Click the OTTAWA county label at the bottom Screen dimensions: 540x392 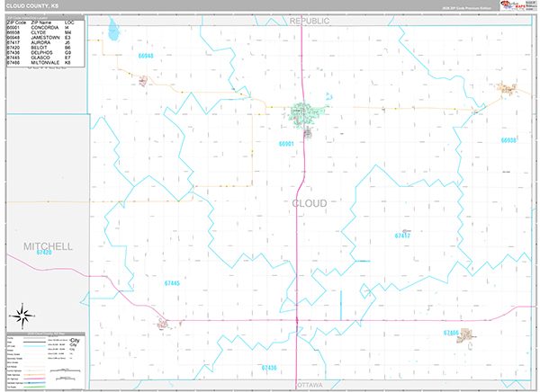click(x=309, y=385)
